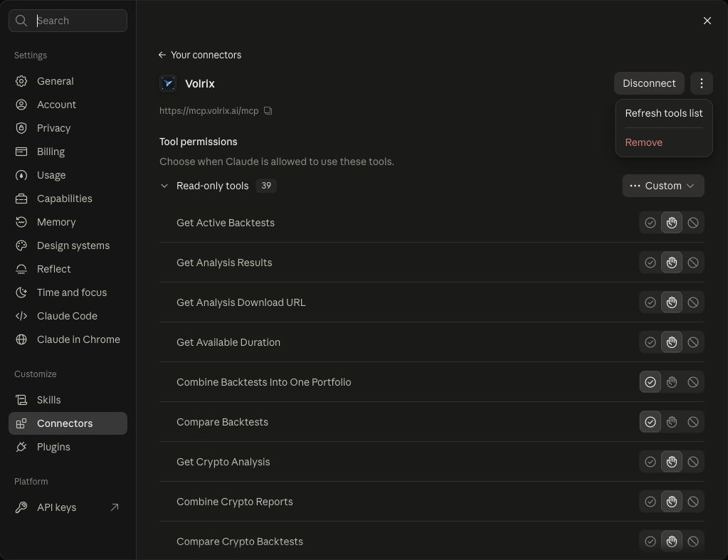
Task: Click the search magnifier icon
Action: (x=21, y=21)
